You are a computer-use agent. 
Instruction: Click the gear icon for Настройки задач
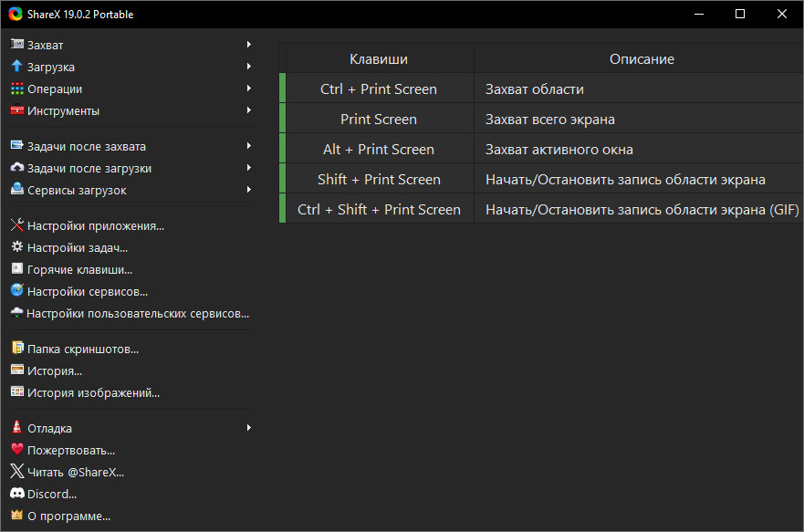tap(16, 247)
